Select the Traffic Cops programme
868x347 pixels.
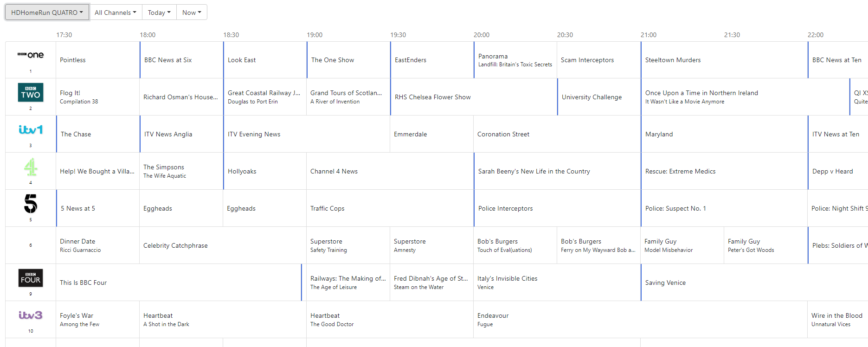(328, 208)
